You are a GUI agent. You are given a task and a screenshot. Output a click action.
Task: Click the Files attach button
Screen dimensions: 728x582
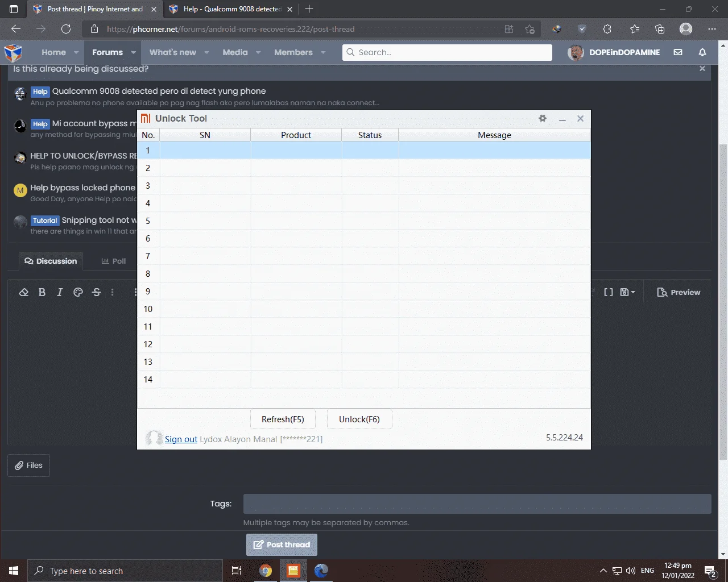point(28,465)
